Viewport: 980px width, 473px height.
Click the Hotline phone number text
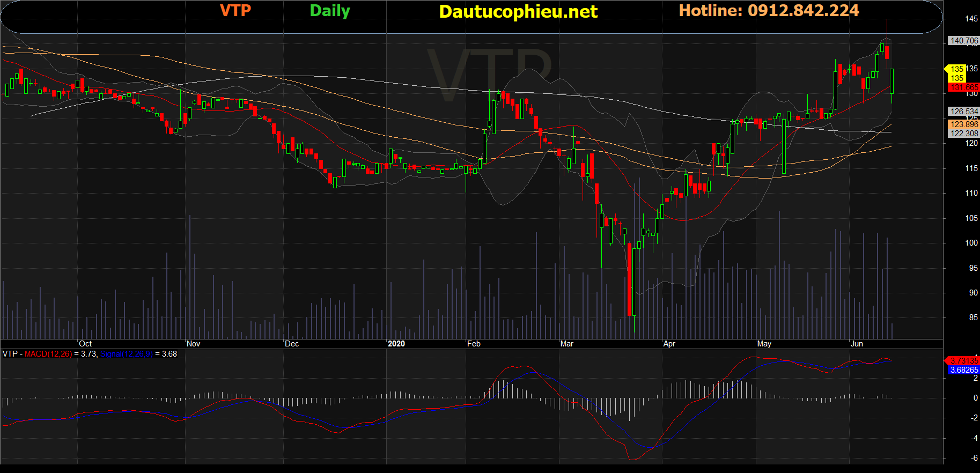pos(769,11)
